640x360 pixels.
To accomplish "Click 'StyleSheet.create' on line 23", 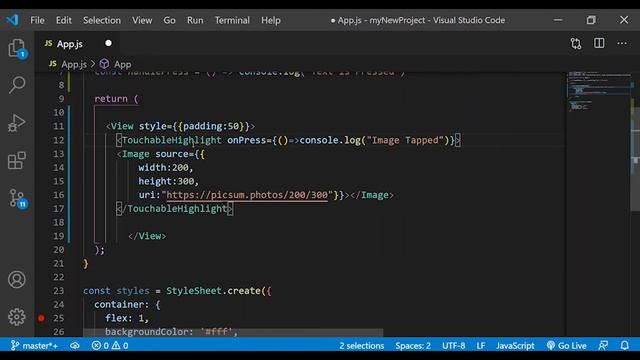I will point(213,291).
